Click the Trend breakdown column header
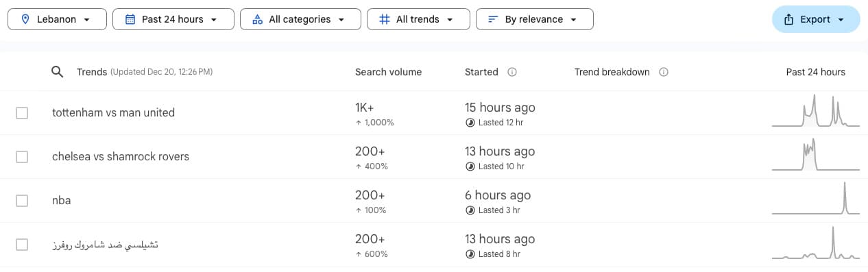Viewport: 868px width, 272px height. point(612,72)
